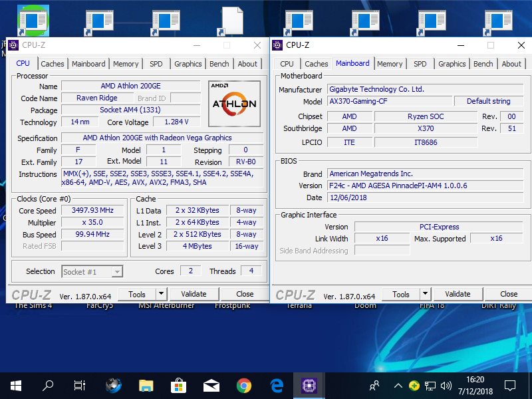This screenshot has width=532, height=399.
Task: Click the AMD Athlon 200GE name field
Action: 130,86
